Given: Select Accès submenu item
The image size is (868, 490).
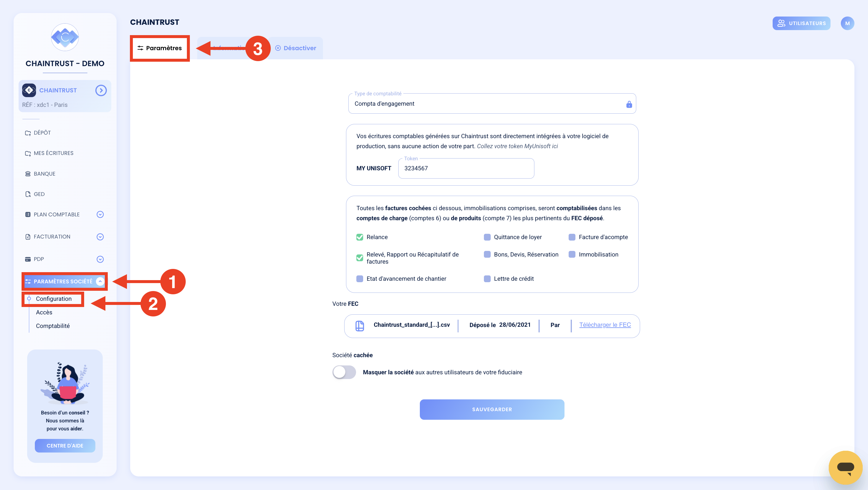Looking at the screenshot, I should pos(44,312).
